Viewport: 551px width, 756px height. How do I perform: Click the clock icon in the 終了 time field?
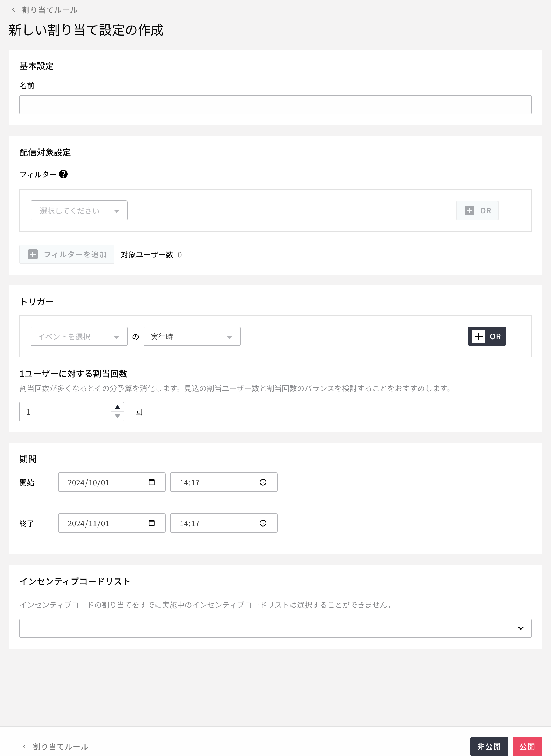(263, 523)
